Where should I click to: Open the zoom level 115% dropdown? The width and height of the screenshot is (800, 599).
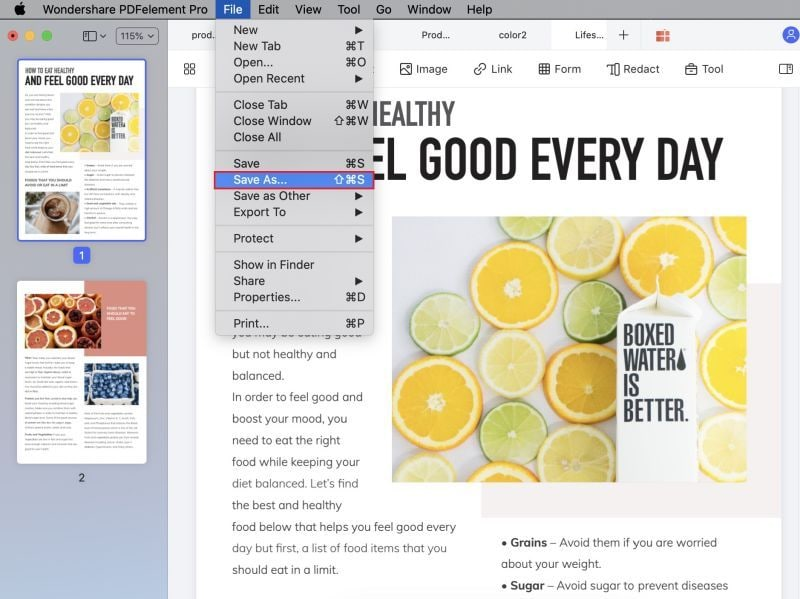(x=135, y=34)
